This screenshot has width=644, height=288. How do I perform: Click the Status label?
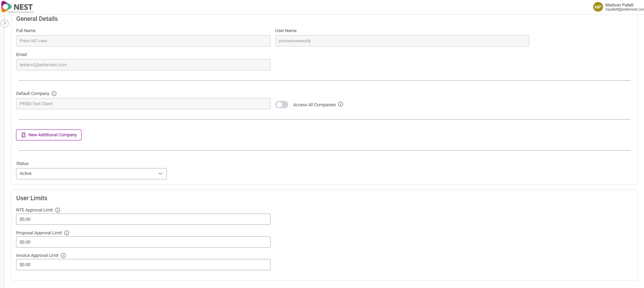pos(22,164)
